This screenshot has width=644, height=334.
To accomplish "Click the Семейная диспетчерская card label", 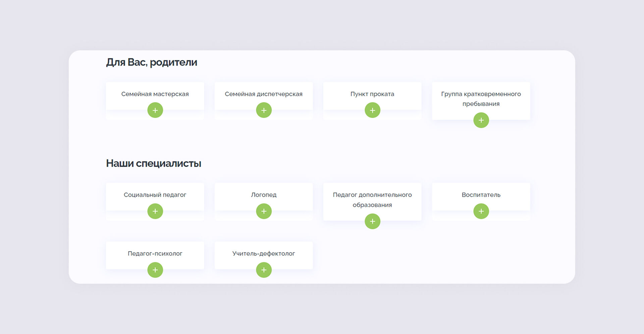I will point(264,94).
